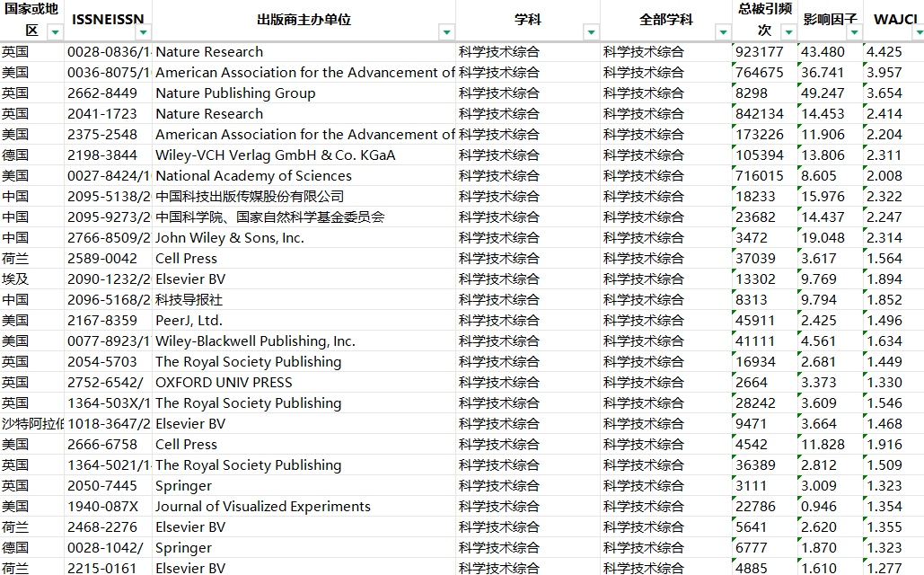The width and height of the screenshot is (924, 575).
Task: Click WAJCI cell '1.277'
Action: pos(893,568)
